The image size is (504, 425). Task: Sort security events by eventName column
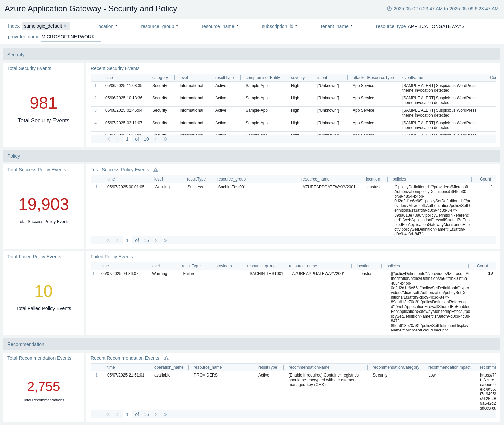pyautogui.click(x=412, y=78)
